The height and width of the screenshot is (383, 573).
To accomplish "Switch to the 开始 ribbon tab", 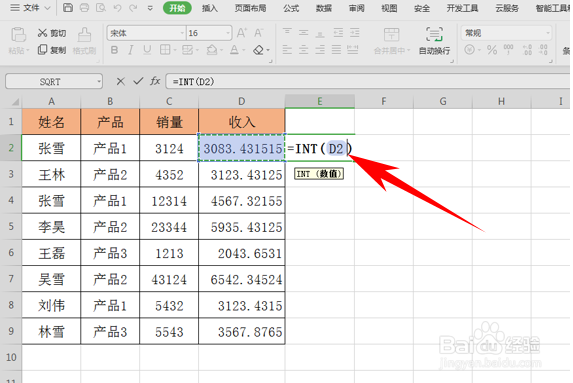I will [x=177, y=8].
